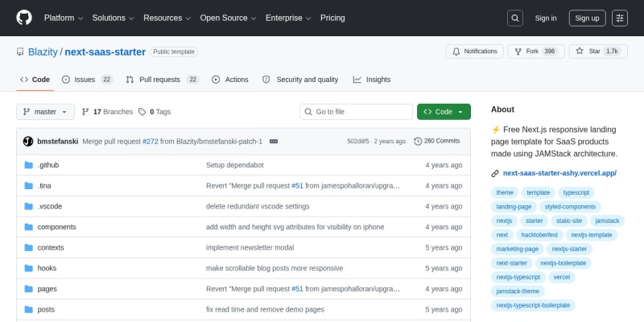Fork the repository
644x322 pixels.
[x=536, y=52]
